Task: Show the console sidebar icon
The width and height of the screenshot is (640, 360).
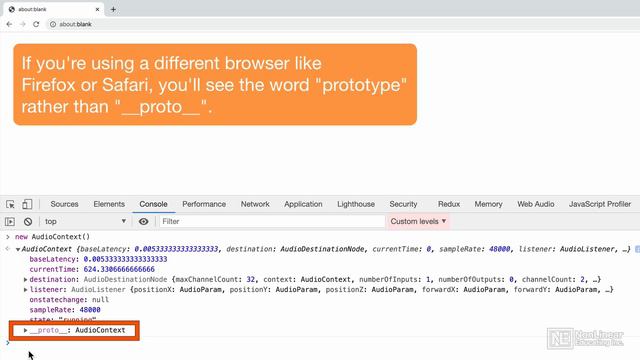Action: [x=10, y=222]
